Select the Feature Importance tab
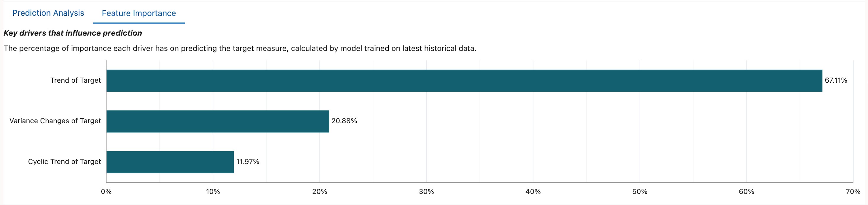This screenshot has height=205, width=868. pyautogui.click(x=139, y=13)
